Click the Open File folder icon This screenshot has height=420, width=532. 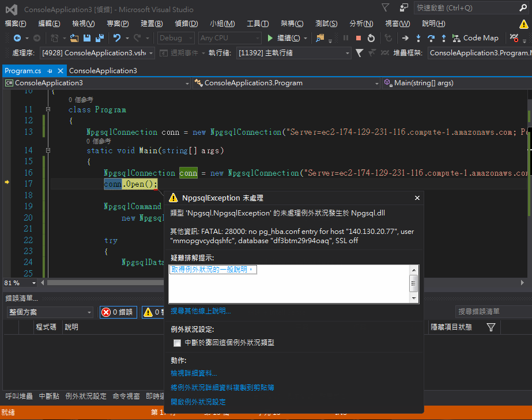click(x=74, y=38)
